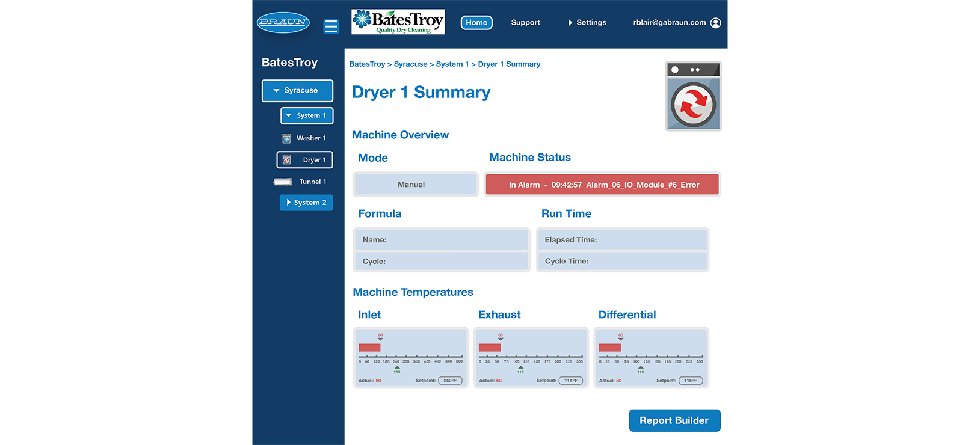
Task: Click the Washer 1 machine icon
Action: [x=286, y=138]
